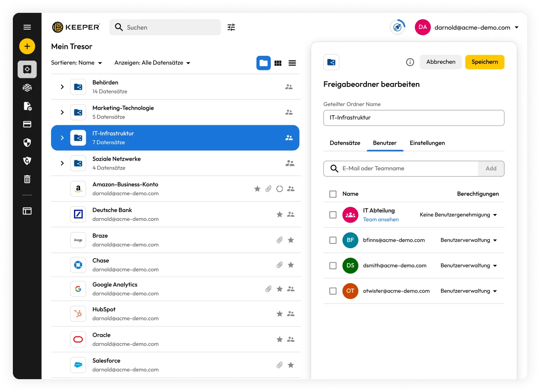Open the account dropdown arrow
Viewport: 540px width, 392px height.
pos(517,27)
